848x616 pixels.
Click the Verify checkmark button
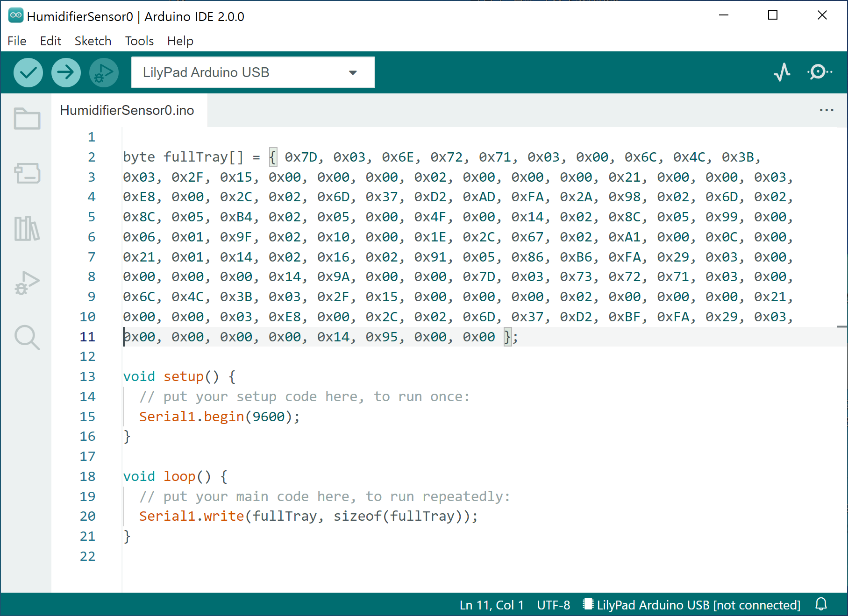tap(28, 72)
